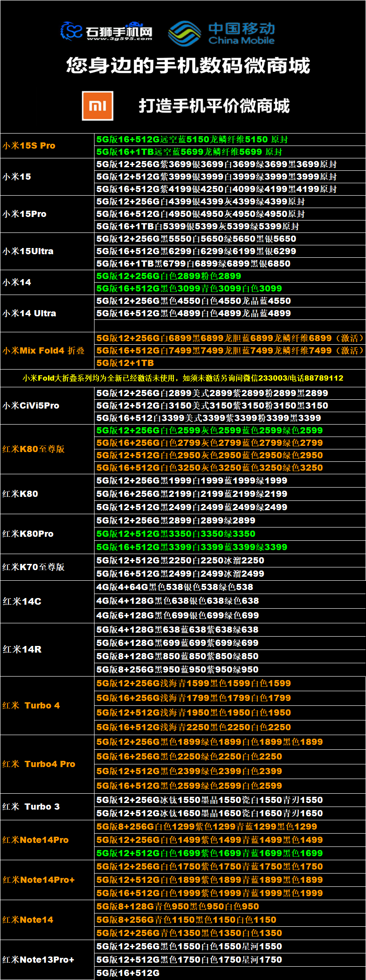Click the 红米Note14Pro model cell
Image resolution: width=366 pixels, height=980 pixels.
pos(47,840)
